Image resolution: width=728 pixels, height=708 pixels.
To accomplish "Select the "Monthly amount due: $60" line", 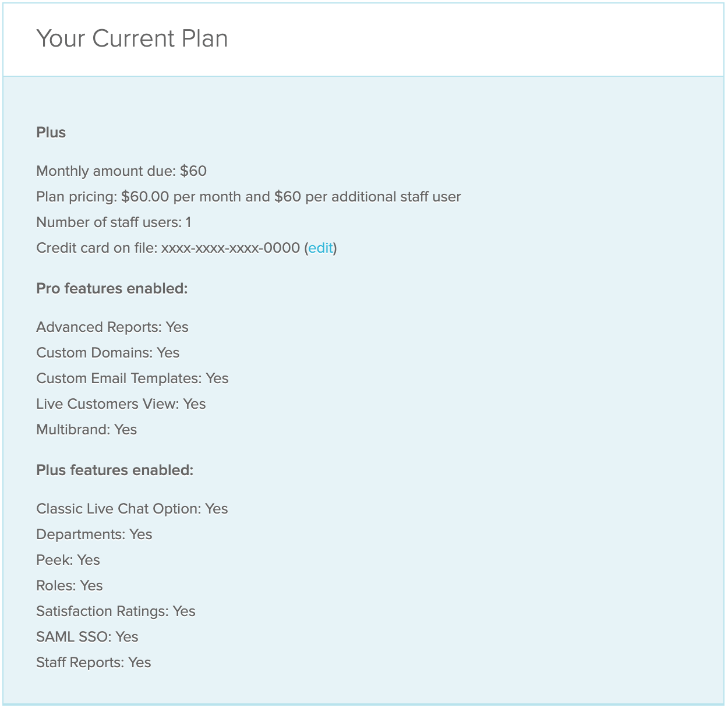I will 121,171.
